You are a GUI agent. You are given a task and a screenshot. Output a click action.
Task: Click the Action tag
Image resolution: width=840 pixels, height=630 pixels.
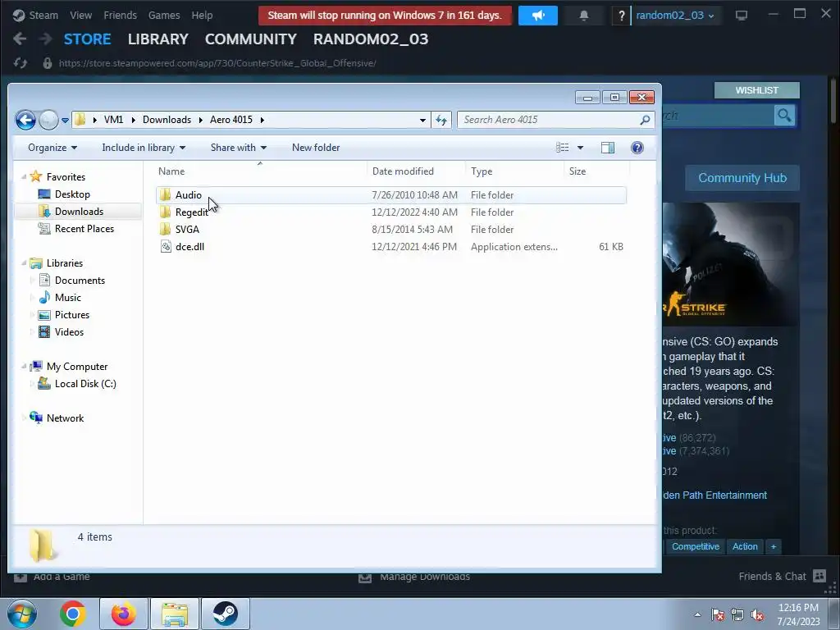(745, 546)
